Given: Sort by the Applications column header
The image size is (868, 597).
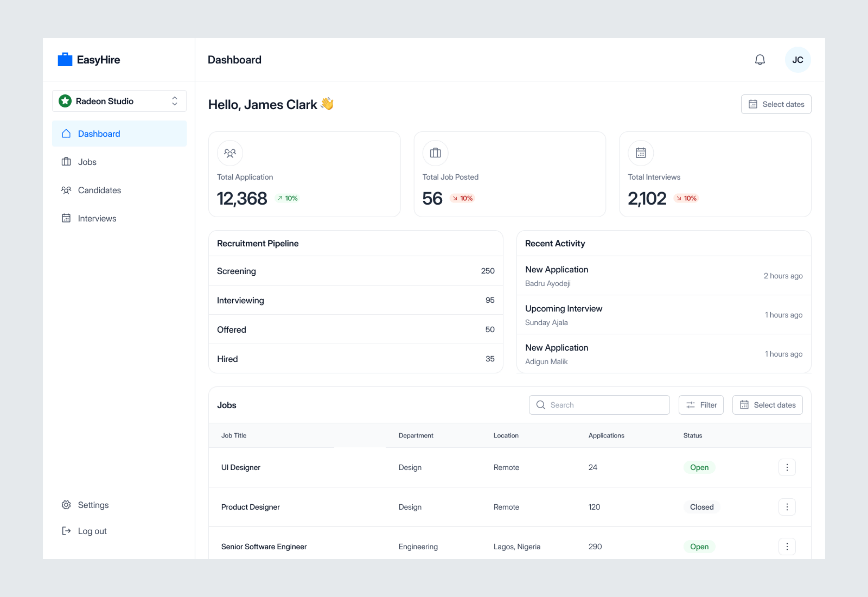Looking at the screenshot, I should (606, 435).
